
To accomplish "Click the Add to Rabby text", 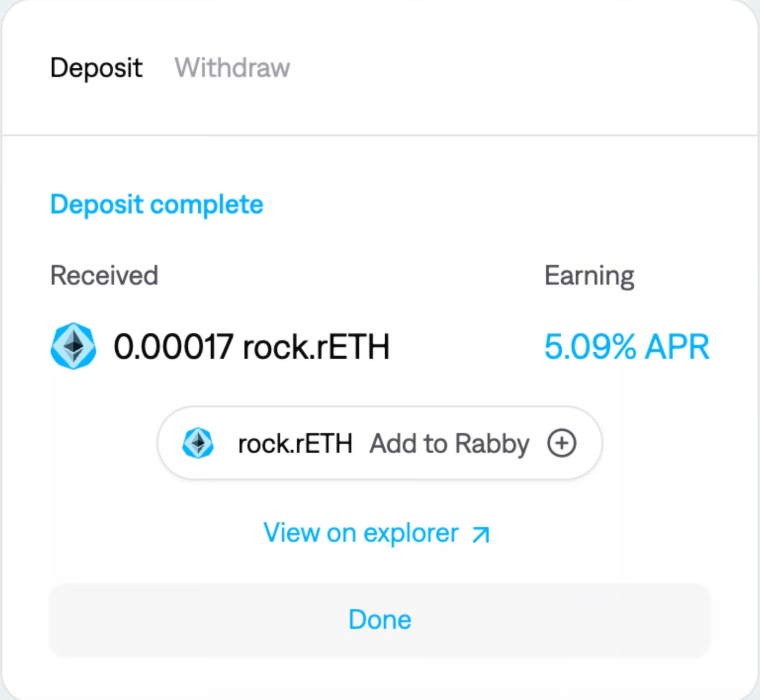I will [x=449, y=444].
